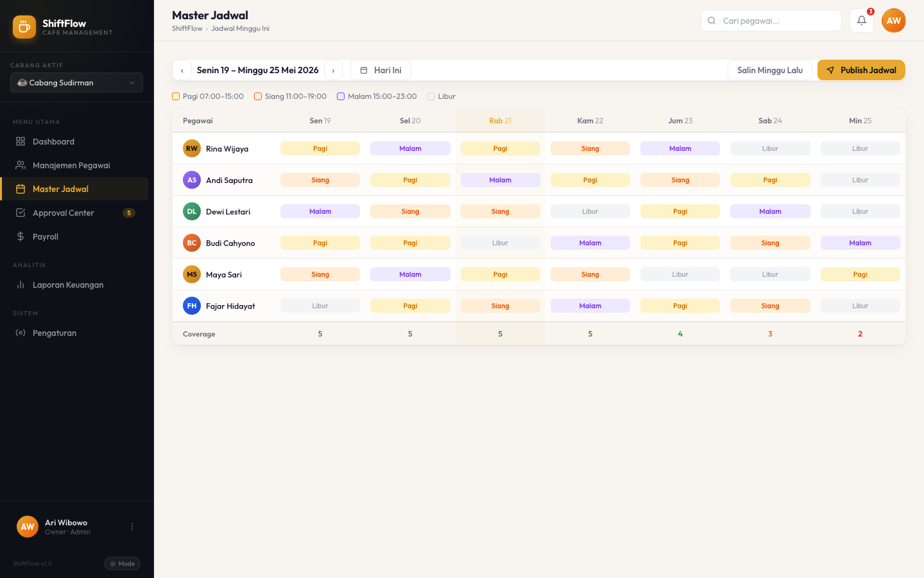The width and height of the screenshot is (924, 578).
Task: Click Dewi Lestari's Thursday Libur cell
Action: tap(590, 211)
